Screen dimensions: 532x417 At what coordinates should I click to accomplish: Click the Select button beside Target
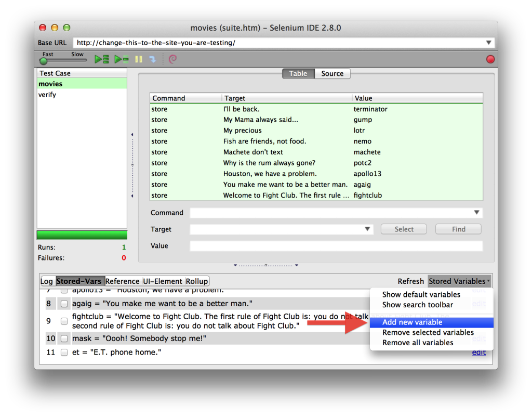(x=404, y=229)
